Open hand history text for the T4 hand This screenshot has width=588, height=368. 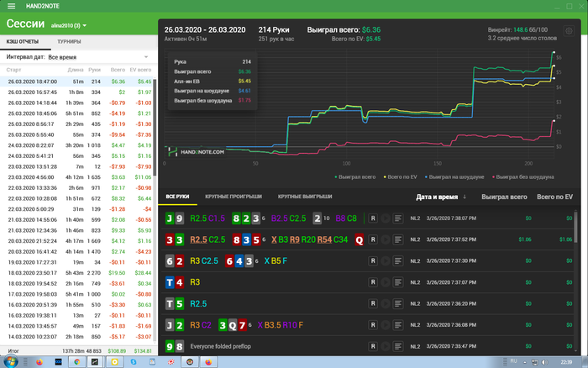398,282
